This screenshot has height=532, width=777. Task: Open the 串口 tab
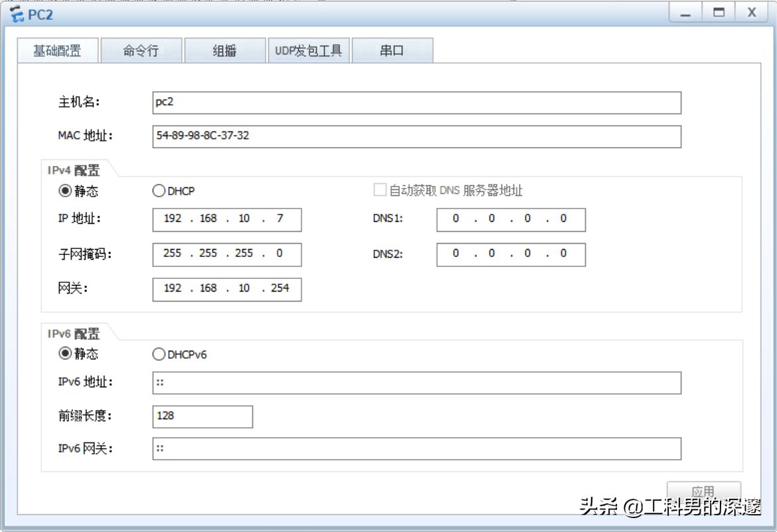click(392, 51)
